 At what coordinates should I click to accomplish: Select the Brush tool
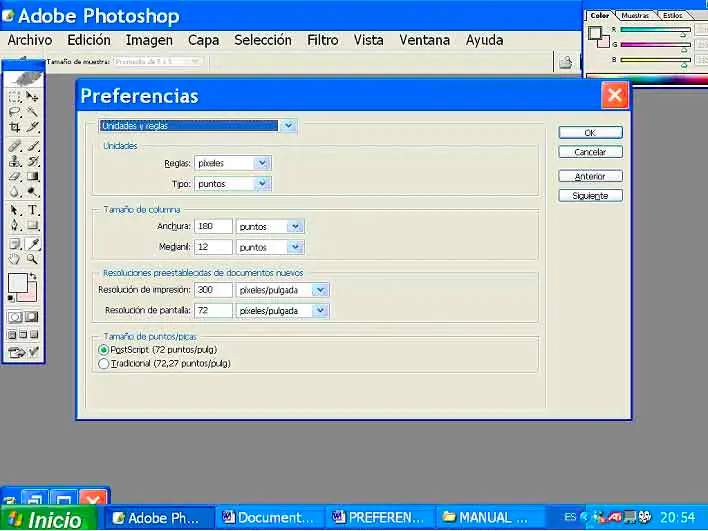click(x=32, y=146)
